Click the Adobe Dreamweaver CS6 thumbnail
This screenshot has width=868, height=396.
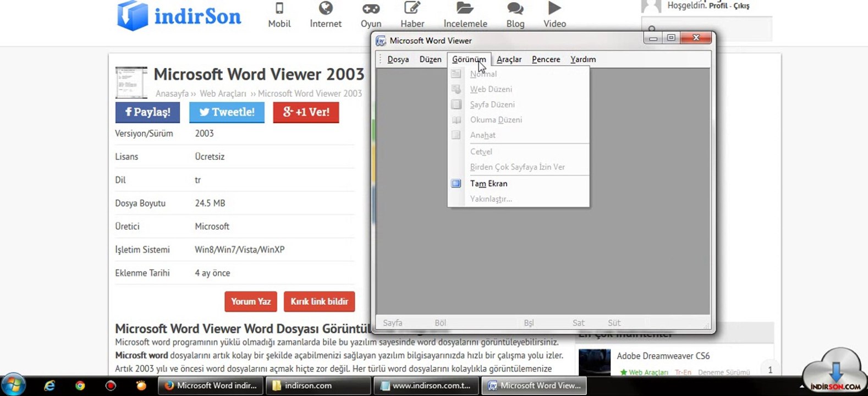595,362
